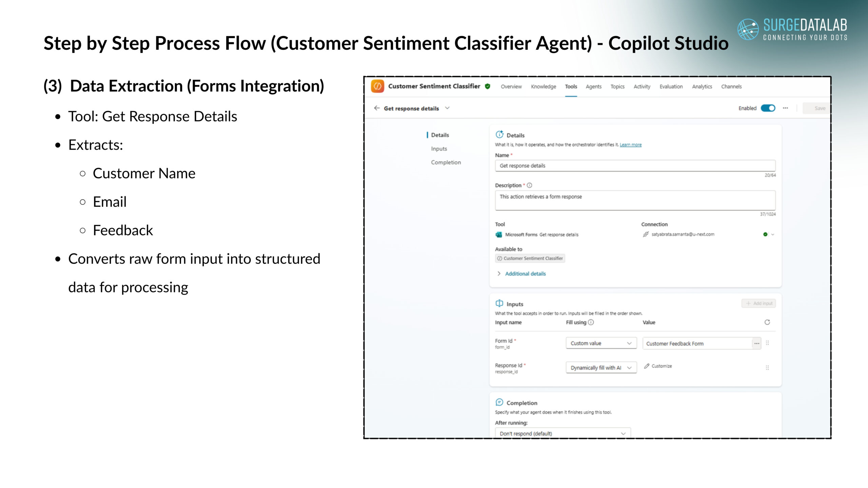This screenshot has width=868, height=488.
Task: Open the three-dot more options menu near Enabled
Action: 785,108
